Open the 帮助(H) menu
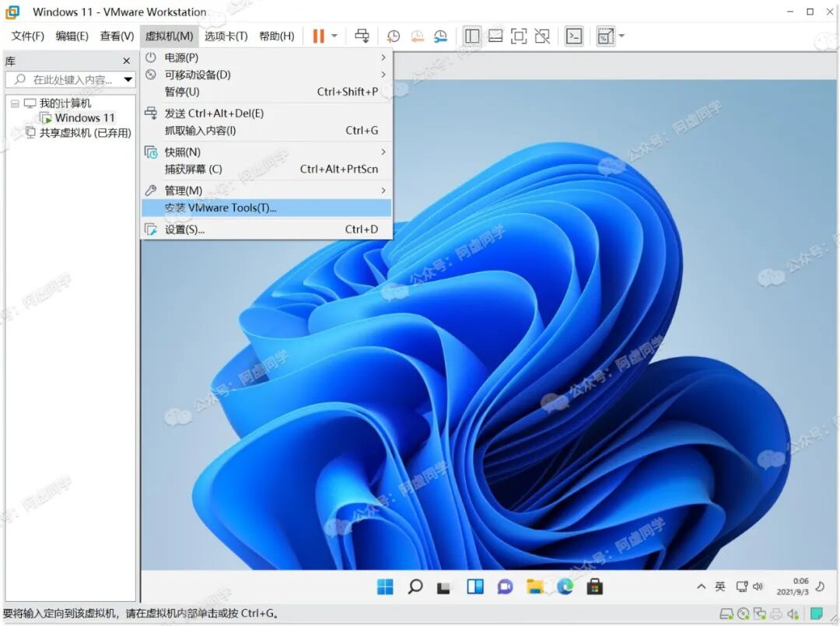 click(276, 36)
